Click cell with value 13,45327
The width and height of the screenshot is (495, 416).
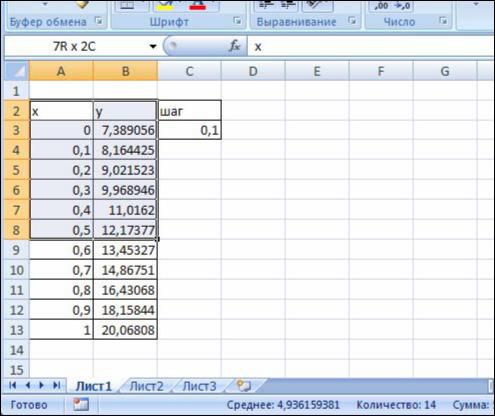(125, 250)
